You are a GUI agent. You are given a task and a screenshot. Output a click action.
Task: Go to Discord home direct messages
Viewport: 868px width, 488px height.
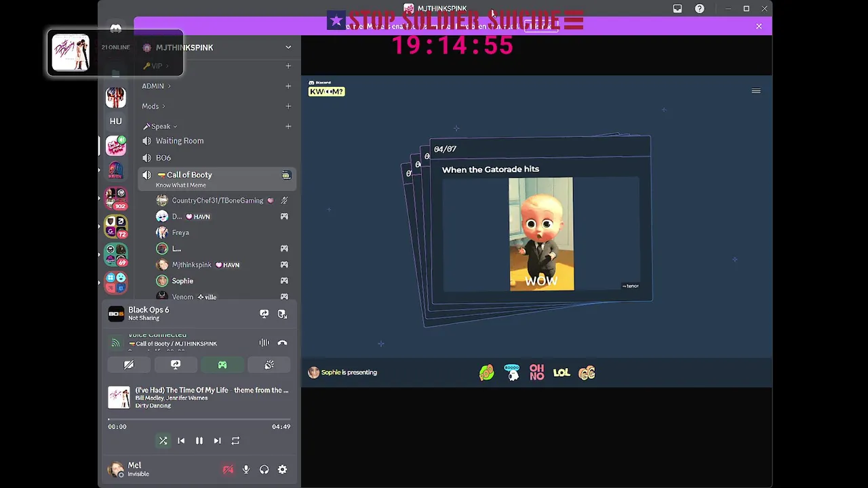pos(116,28)
